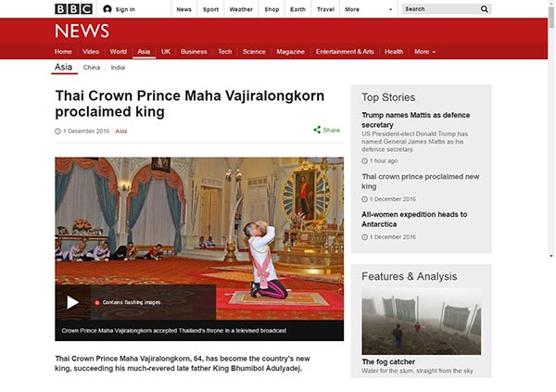Go to the Entertainment & Arts section
Image resolution: width=556 pixels, height=392 pixels.
pyautogui.click(x=345, y=52)
